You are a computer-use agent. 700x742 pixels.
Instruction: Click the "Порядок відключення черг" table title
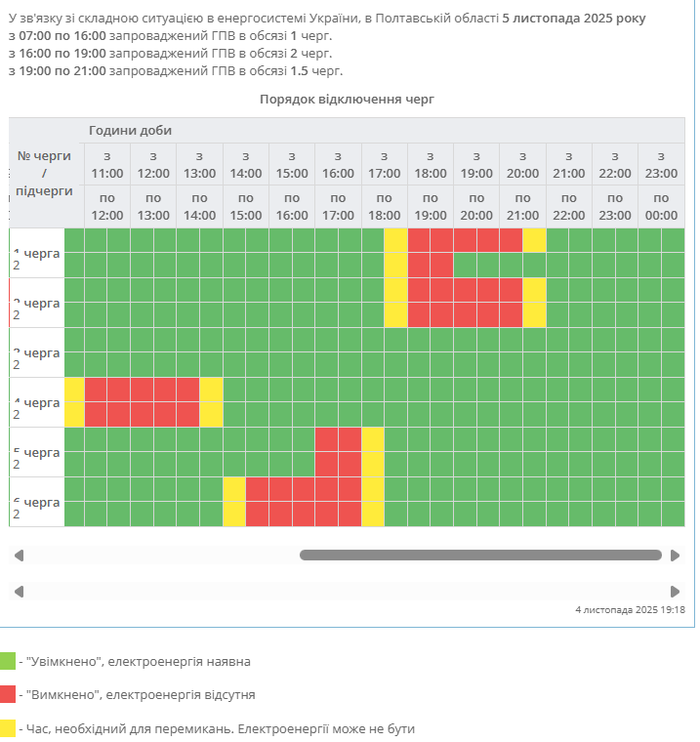(347, 99)
